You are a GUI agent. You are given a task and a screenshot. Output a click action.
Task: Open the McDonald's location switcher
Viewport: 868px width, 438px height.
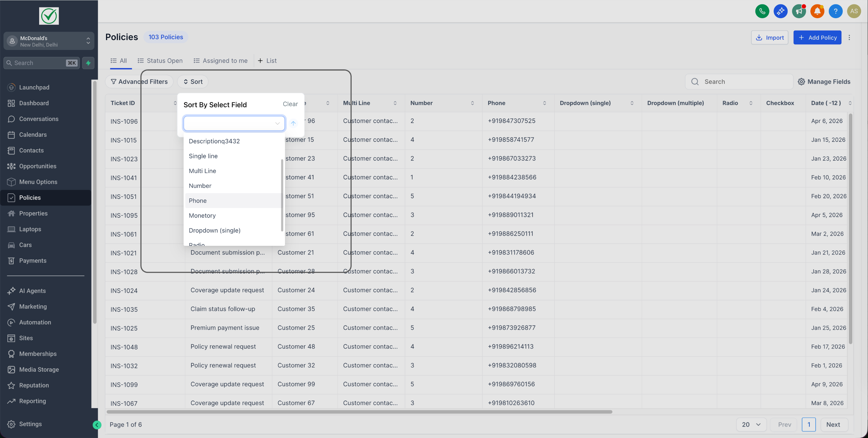pyautogui.click(x=49, y=41)
